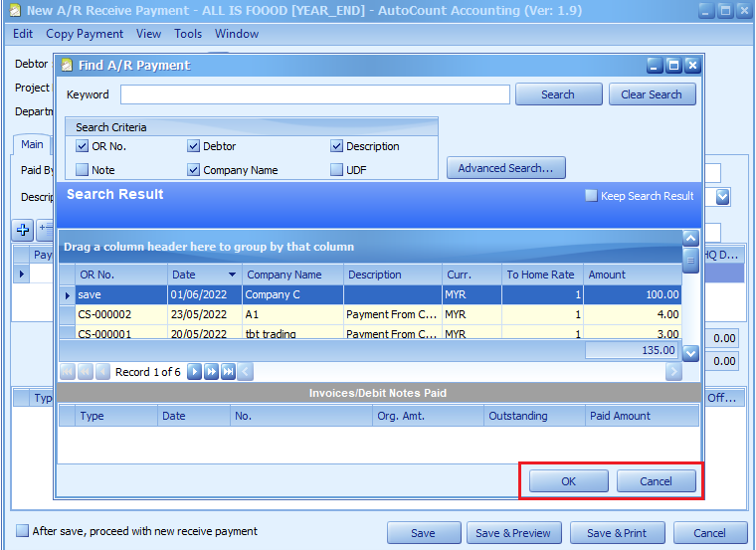Toggle the Keep Search Result checkbox
This screenshot has width=756, height=550.
click(x=591, y=196)
